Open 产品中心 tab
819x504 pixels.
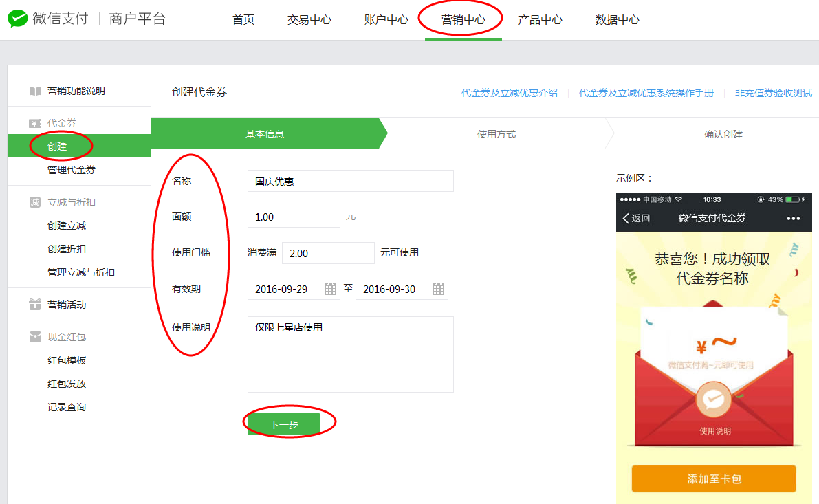(x=540, y=20)
